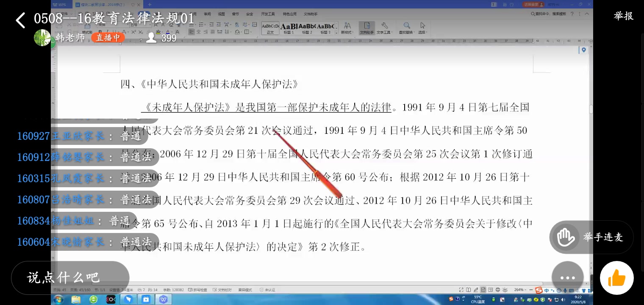The width and height of the screenshot is (644, 305).
Task: Toggle left text alignment
Action: pyautogui.click(x=192, y=32)
